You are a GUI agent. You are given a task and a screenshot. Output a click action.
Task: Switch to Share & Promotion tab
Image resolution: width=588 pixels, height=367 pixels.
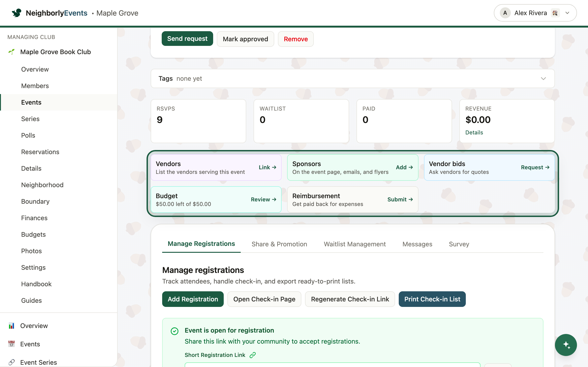click(279, 244)
